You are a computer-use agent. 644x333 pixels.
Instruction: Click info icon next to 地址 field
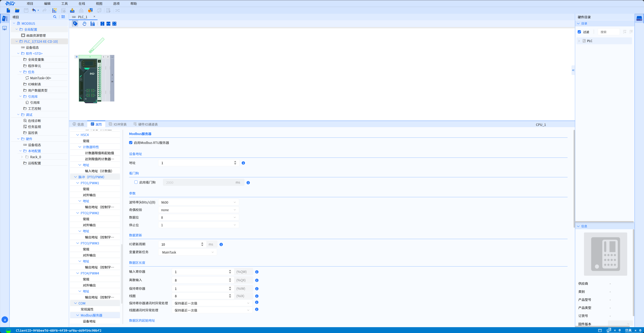pos(243,163)
